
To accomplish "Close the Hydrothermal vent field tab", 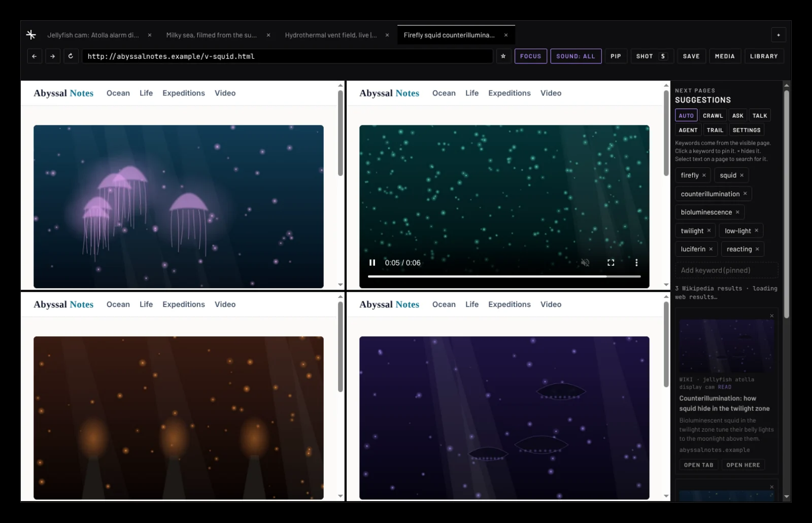I will (x=387, y=35).
